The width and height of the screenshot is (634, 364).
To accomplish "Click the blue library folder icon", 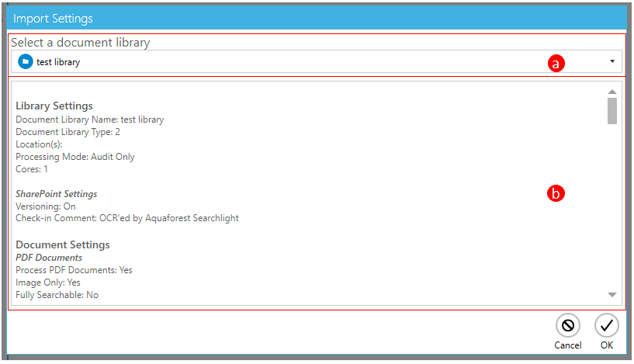I will [26, 62].
